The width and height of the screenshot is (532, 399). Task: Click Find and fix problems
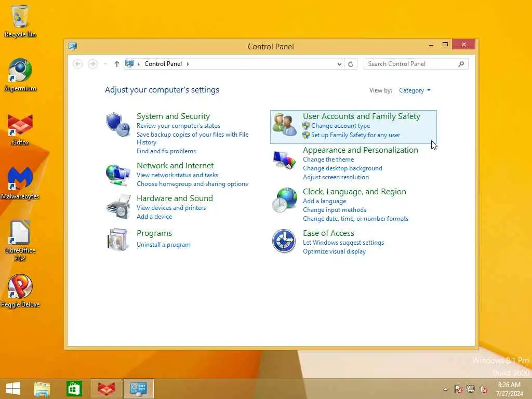click(x=166, y=151)
